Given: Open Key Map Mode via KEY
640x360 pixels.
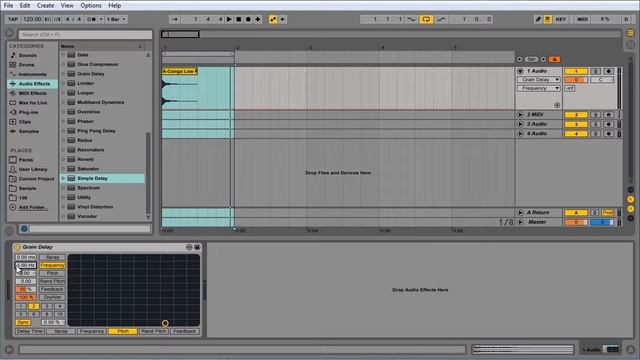Looking at the screenshot, I should tap(561, 19).
